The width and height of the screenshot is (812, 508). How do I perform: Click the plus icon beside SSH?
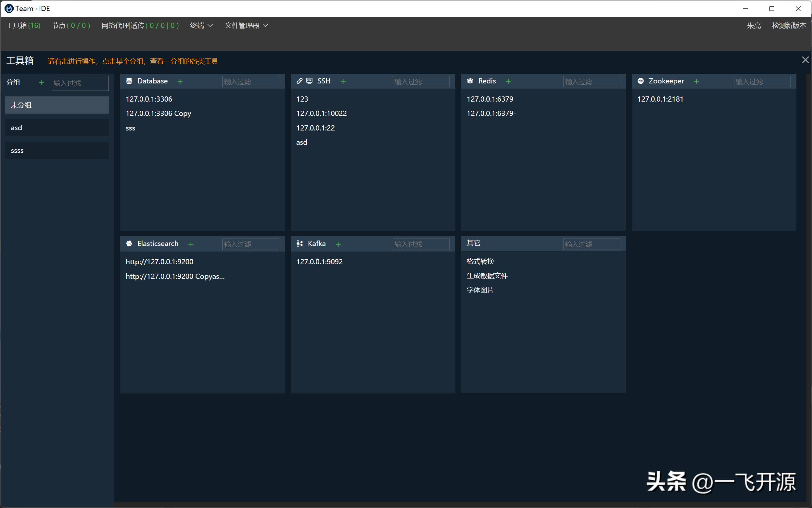coord(343,81)
